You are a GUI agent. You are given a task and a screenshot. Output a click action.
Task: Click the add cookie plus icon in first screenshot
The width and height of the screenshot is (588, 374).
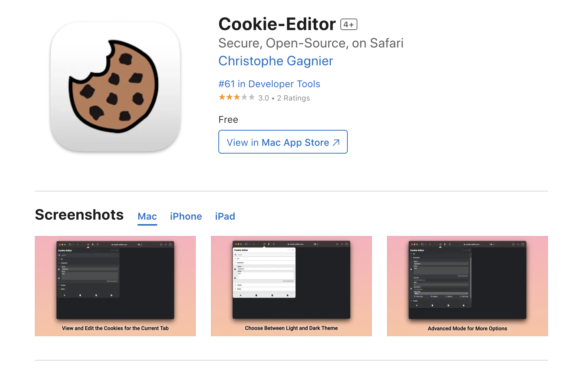click(65, 295)
